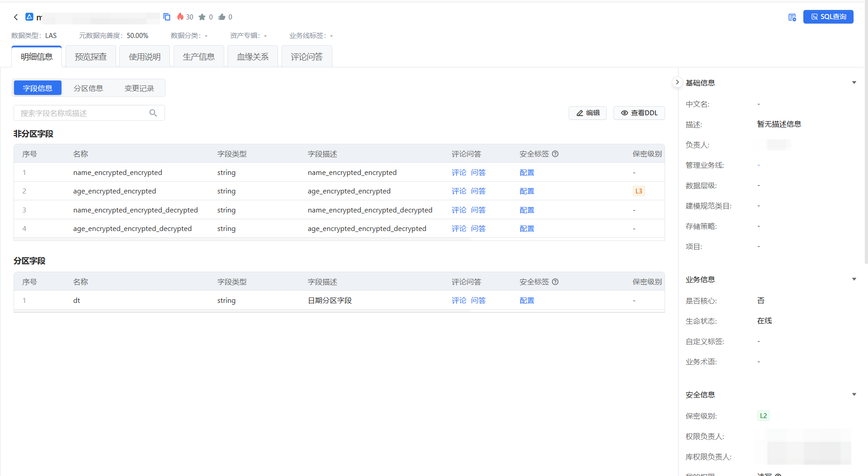Click the search magnifier icon in field search
Image resolution: width=868 pixels, height=476 pixels.
click(153, 113)
